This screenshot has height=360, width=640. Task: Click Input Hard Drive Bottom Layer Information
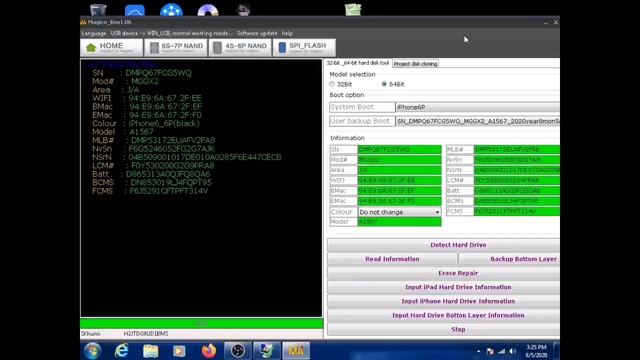pos(444,315)
